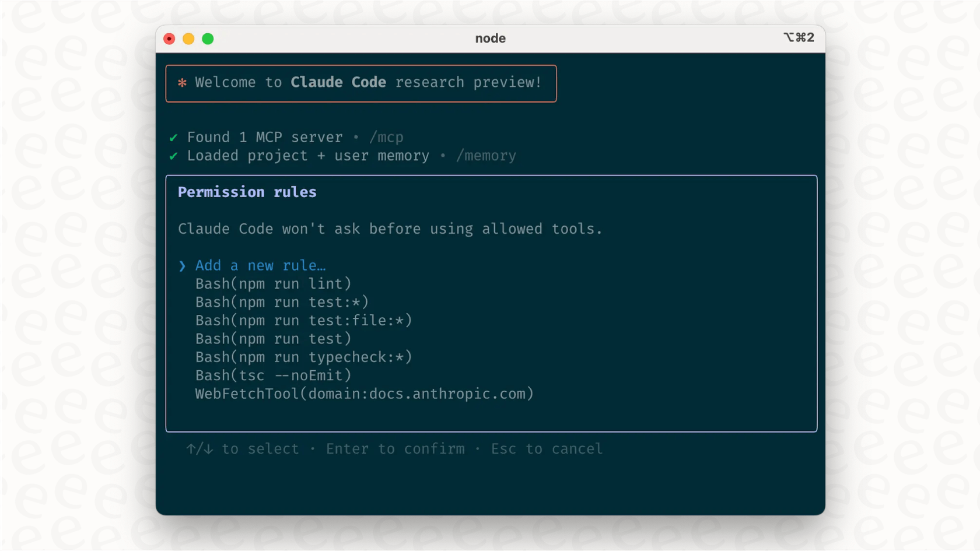Select the WebFetchTool docs.anthropic.com rule
The width and height of the screenshot is (980, 551).
coord(364,394)
